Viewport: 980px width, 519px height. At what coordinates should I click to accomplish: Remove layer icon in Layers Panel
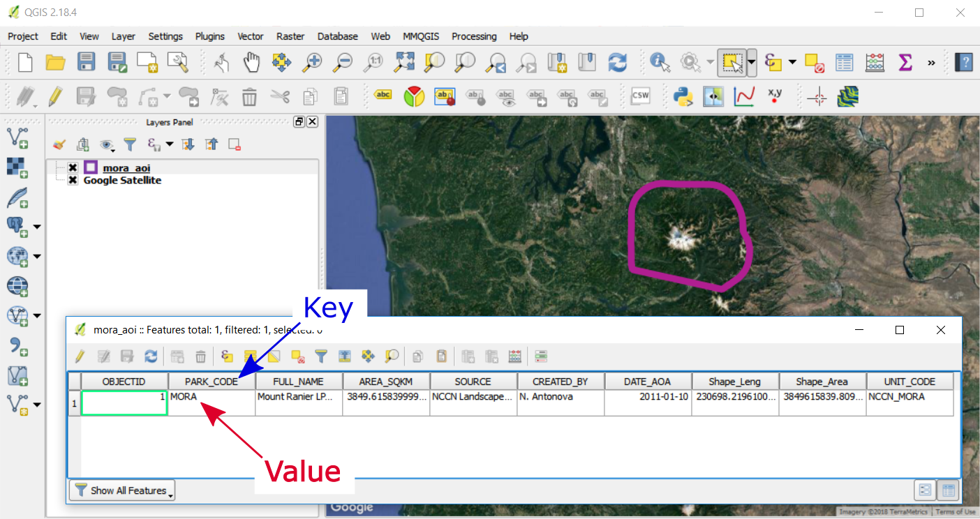click(x=235, y=144)
